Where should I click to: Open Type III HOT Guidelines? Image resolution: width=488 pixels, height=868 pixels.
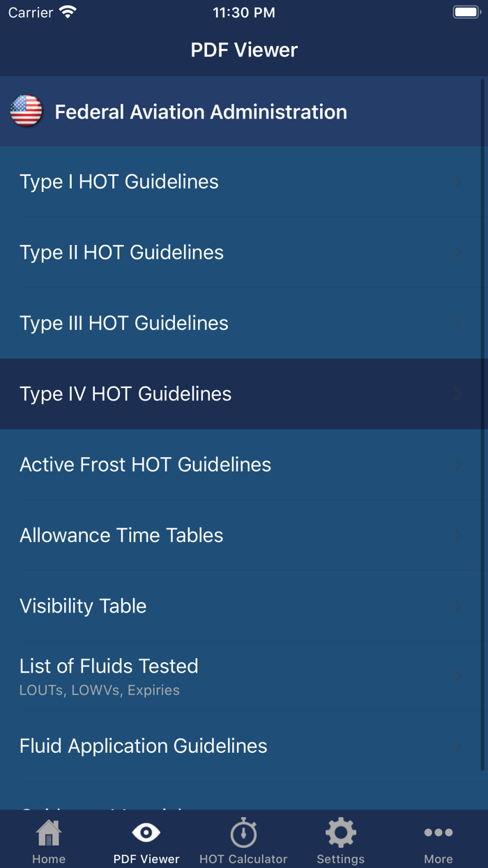point(124,323)
